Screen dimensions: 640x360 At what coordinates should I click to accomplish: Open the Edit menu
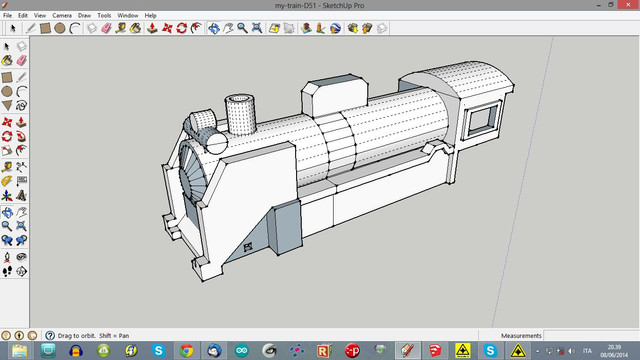(23, 16)
